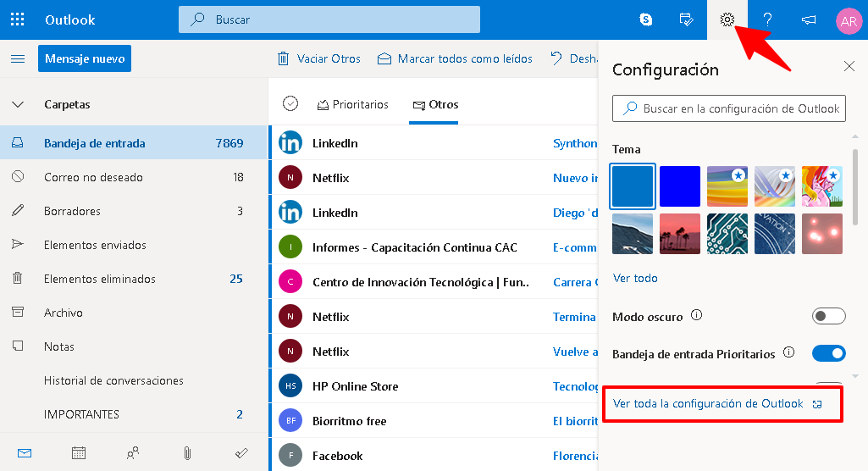Click the Informes sender green avatar
868x471 pixels.
click(290, 247)
